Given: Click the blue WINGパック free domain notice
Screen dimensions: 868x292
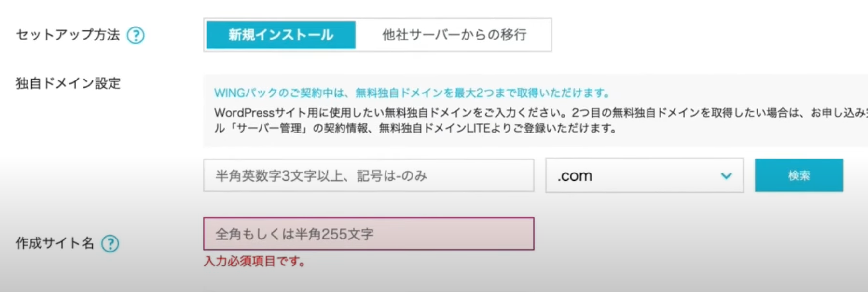Looking at the screenshot, I should coord(413,93).
